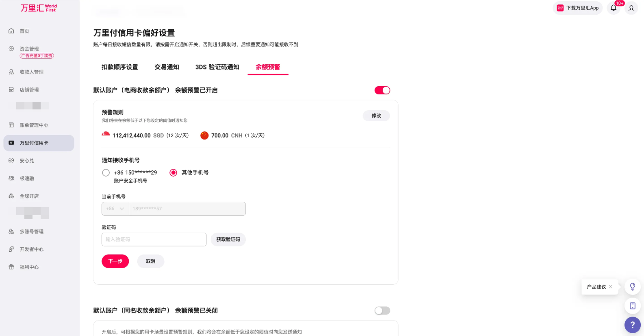
Task: Switch to the 3DS 验证码通知 tab
Action: 217,67
